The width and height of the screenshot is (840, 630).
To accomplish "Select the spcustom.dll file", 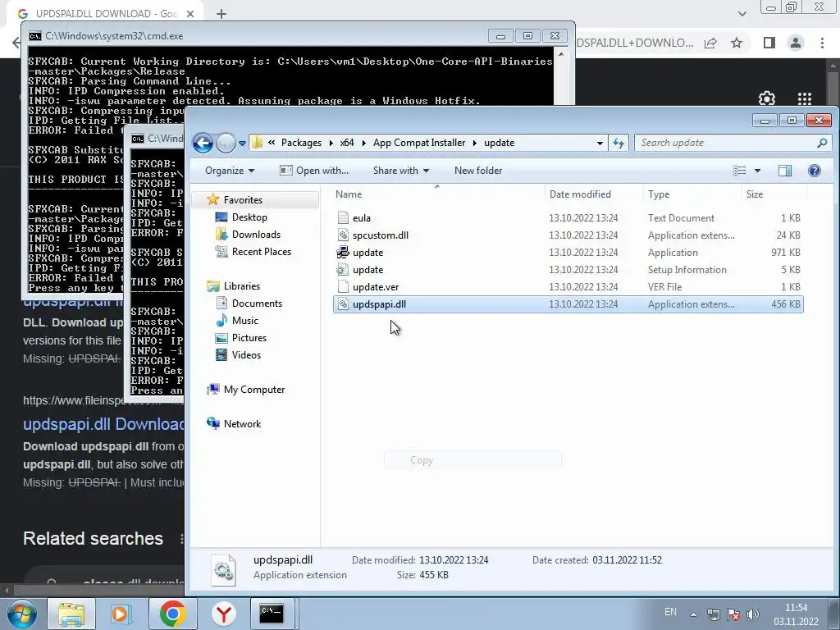I will pos(568,235).
